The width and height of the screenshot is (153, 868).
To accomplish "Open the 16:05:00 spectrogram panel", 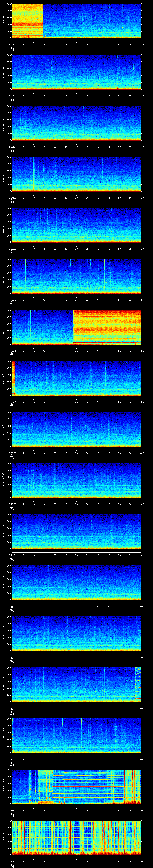I will pyautogui.click(x=76, y=225).
